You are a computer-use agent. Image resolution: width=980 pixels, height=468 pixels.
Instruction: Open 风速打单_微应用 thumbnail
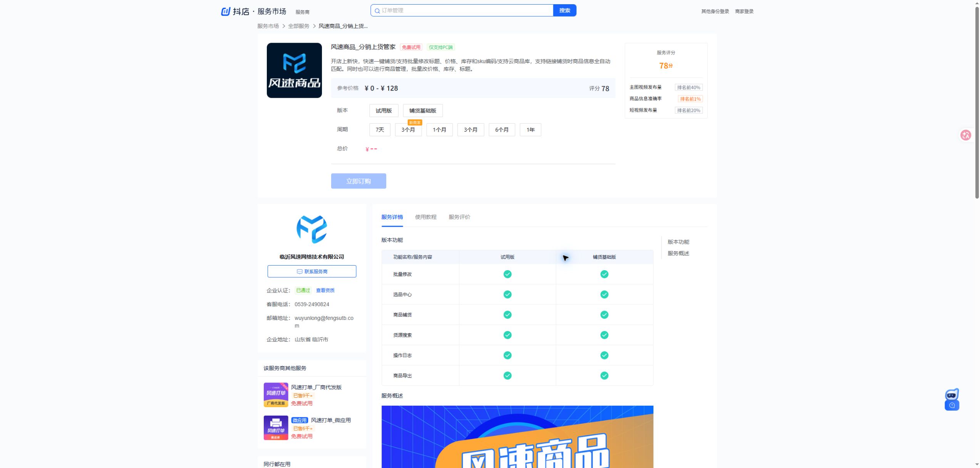[x=276, y=428]
